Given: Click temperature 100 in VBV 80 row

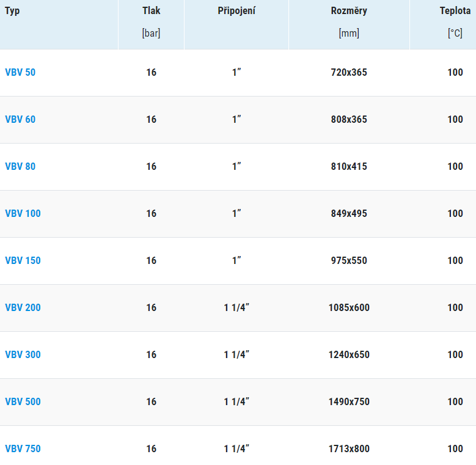Looking at the screenshot, I should (x=455, y=166).
